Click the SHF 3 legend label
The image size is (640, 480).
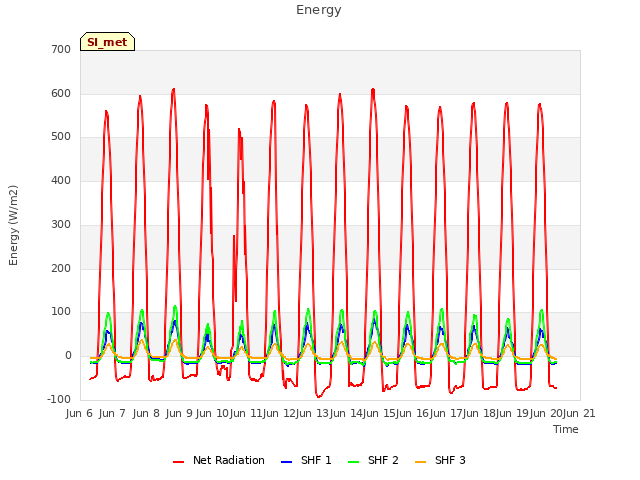pos(450,460)
